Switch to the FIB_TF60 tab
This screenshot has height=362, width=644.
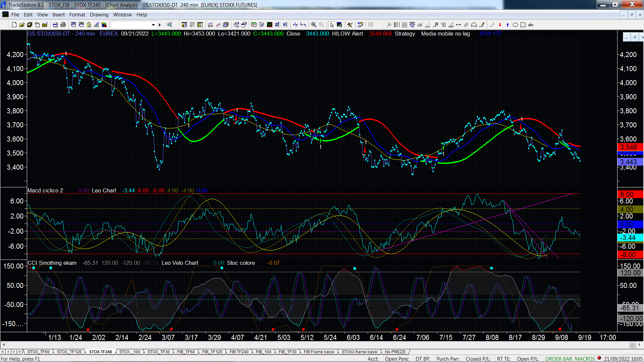(185, 352)
